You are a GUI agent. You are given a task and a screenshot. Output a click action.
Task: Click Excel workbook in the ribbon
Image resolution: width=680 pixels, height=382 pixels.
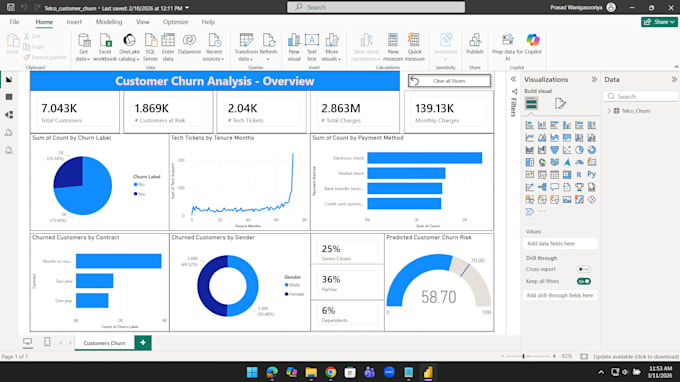(x=105, y=47)
